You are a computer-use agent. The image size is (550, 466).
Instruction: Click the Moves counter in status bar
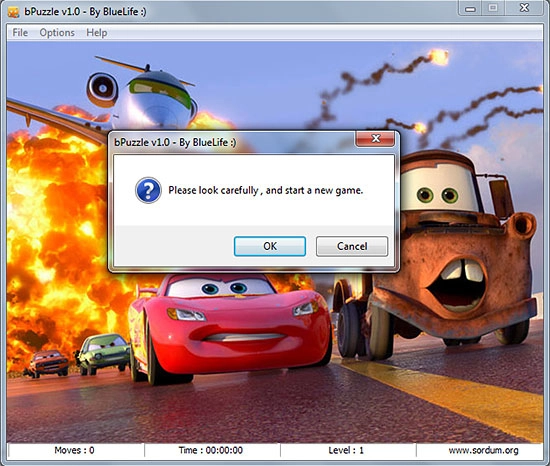point(75,450)
